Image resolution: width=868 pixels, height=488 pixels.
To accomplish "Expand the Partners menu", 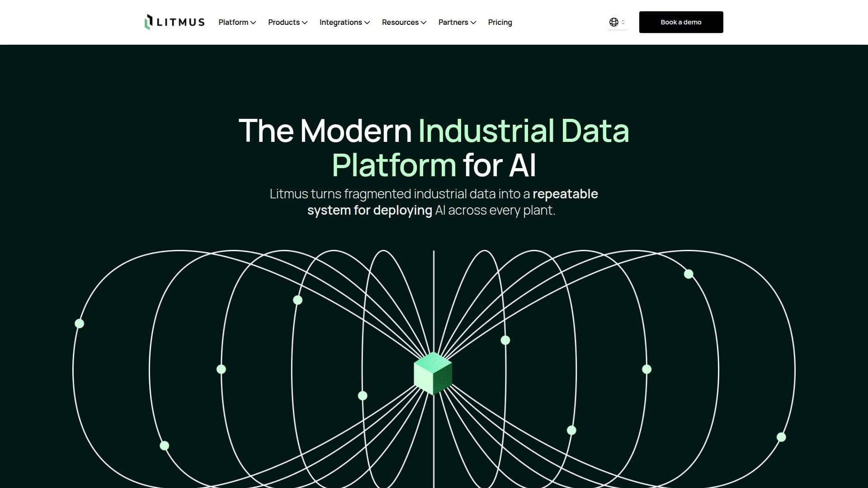I will tap(457, 22).
